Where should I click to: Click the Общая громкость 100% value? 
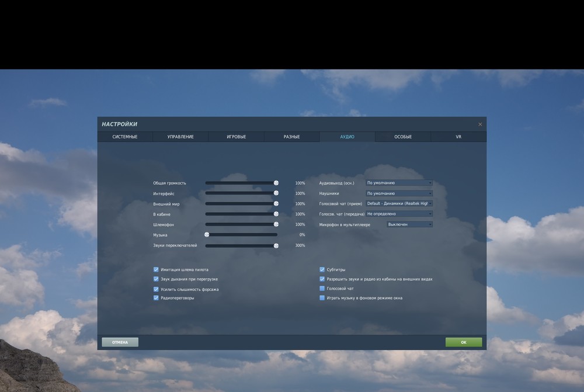coord(300,183)
